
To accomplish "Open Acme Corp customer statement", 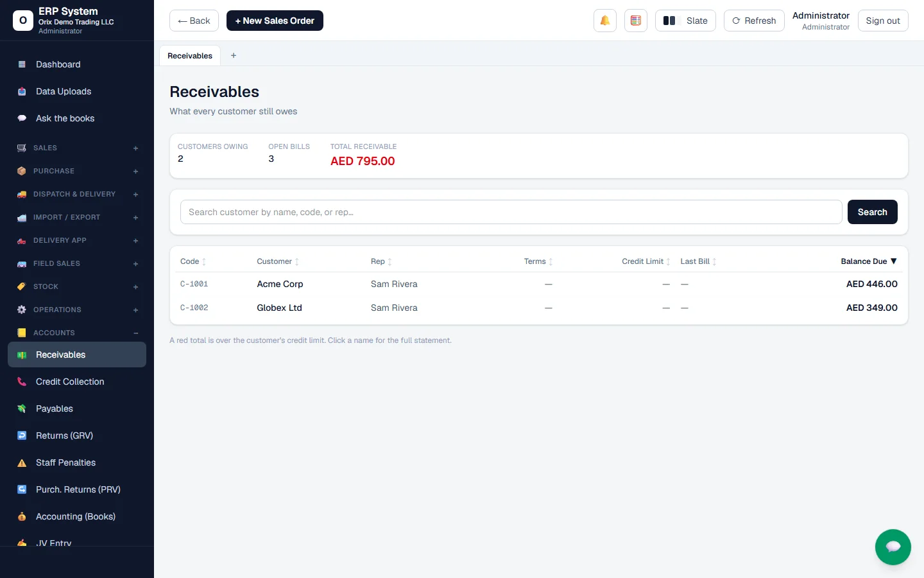I will click(x=280, y=284).
